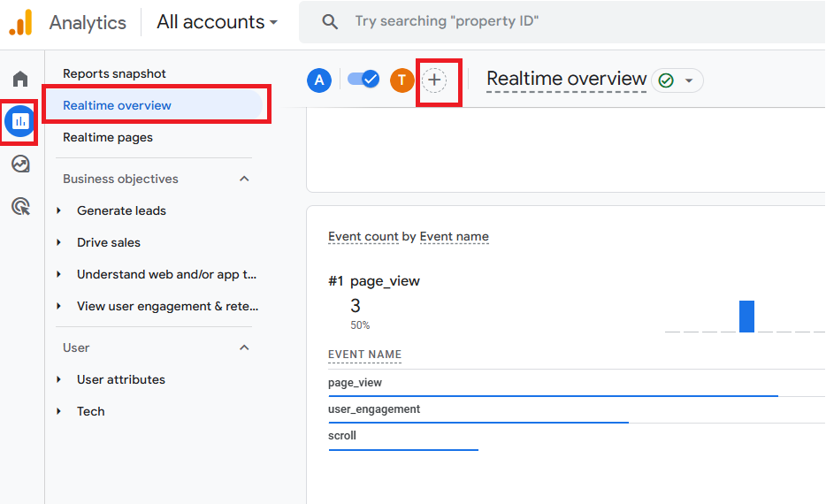Open the Home icon in sidebar
Viewport: 826px width, 504px height.
pos(20,79)
